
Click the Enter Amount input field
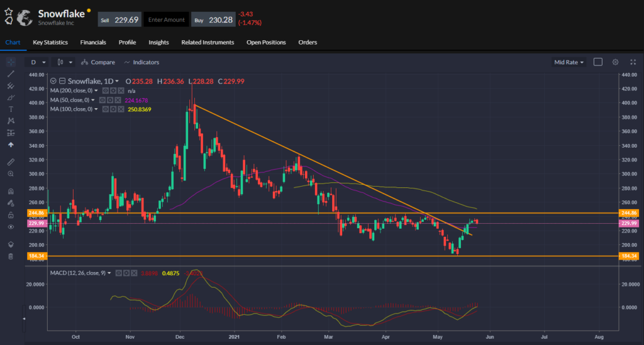coord(166,19)
